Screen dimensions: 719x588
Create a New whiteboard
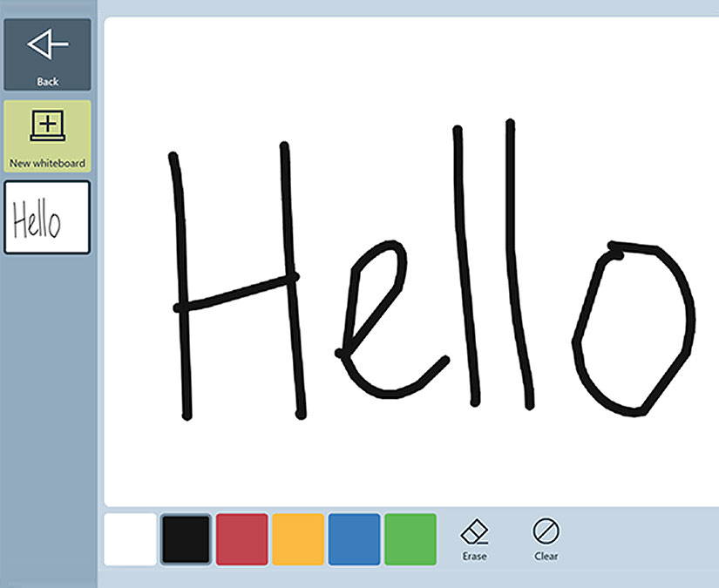[47, 137]
